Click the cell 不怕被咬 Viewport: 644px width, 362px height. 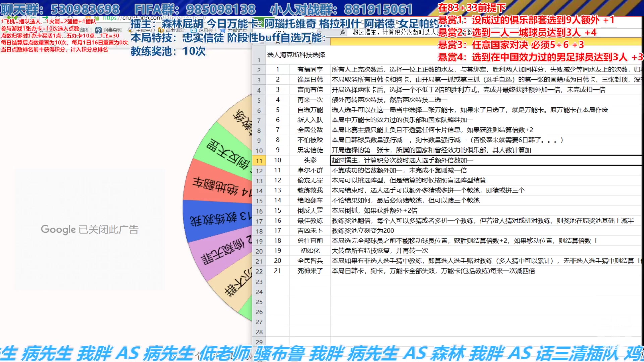tap(310, 140)
